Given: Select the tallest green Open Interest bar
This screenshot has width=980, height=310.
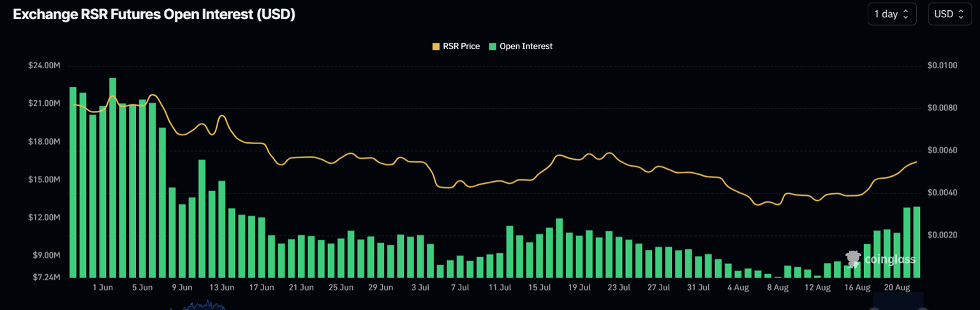Looking at the screenshot, I should click(x=113, y=177).
